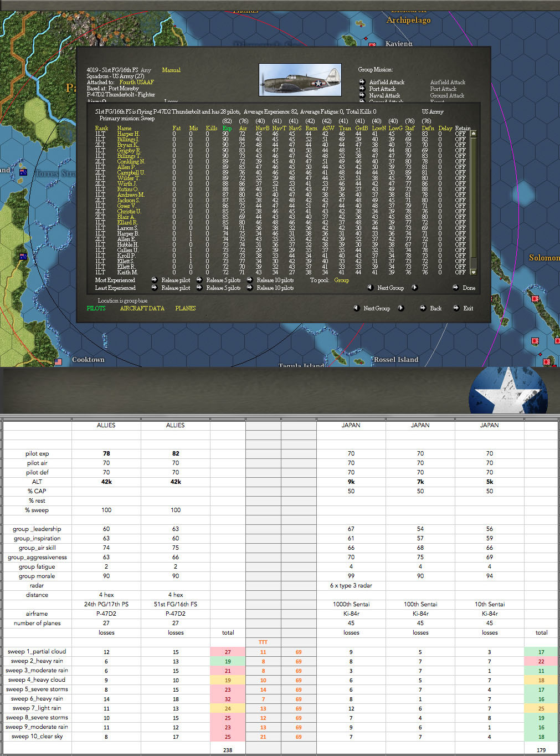Toggle Retain OFF for Bryan K.
This screenshot has height=756, width=560.
click(x=460, y=145)
